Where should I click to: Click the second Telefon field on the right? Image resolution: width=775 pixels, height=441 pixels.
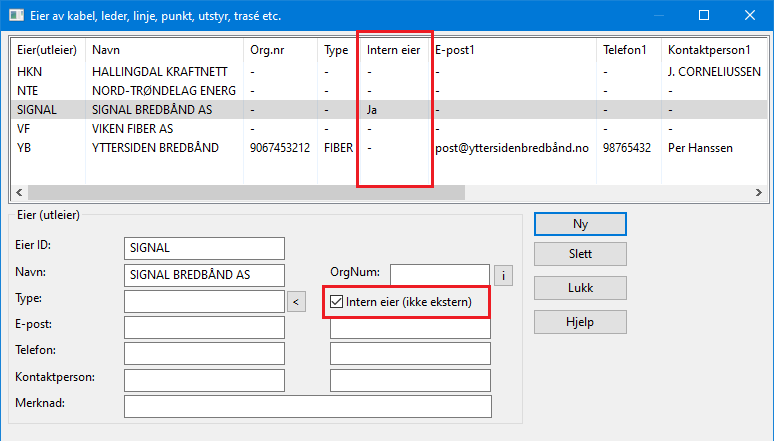(x=410, y=353)
